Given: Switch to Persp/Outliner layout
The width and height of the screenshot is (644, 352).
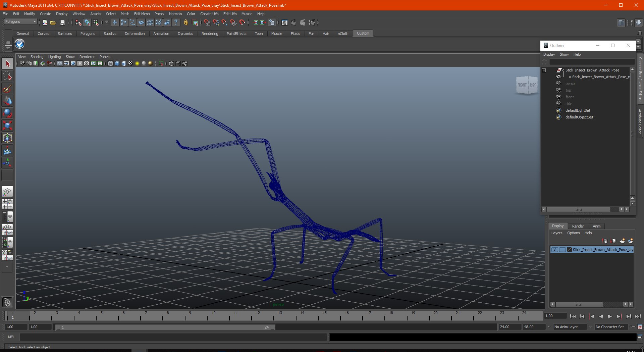Looking at the screenshot, I should (x=7, y=217).
